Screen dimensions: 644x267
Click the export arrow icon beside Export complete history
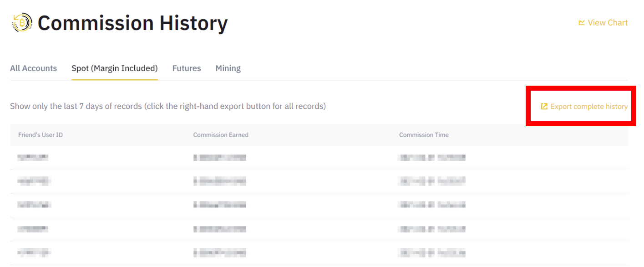coord(544,107)
